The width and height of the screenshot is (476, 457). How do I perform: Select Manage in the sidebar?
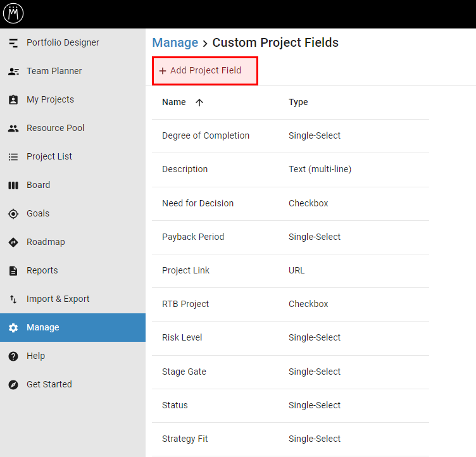pos(73,328)
